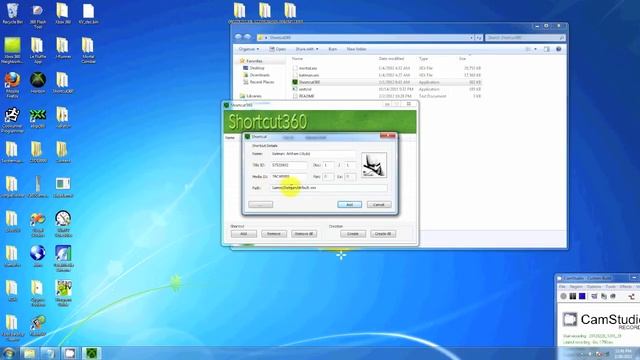Click the Name field in Shortcut dialog
The width and height of the screenshot is (640, 360).
[313, 154]
